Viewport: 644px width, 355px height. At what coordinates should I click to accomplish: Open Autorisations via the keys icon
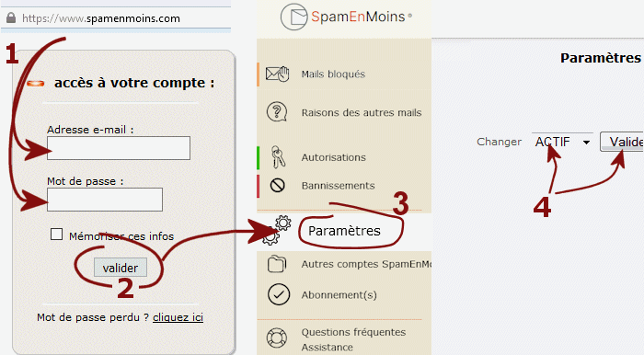[278, 157]
